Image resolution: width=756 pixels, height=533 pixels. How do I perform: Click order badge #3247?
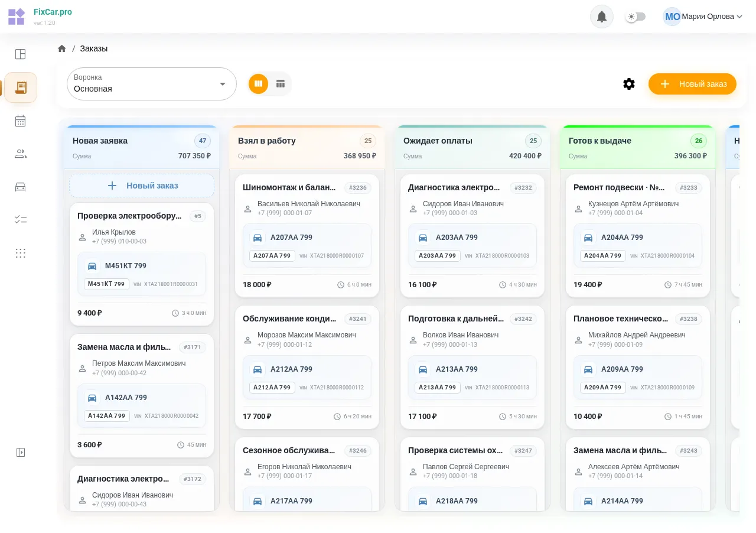pyautogui.click(x=523, y=451)
